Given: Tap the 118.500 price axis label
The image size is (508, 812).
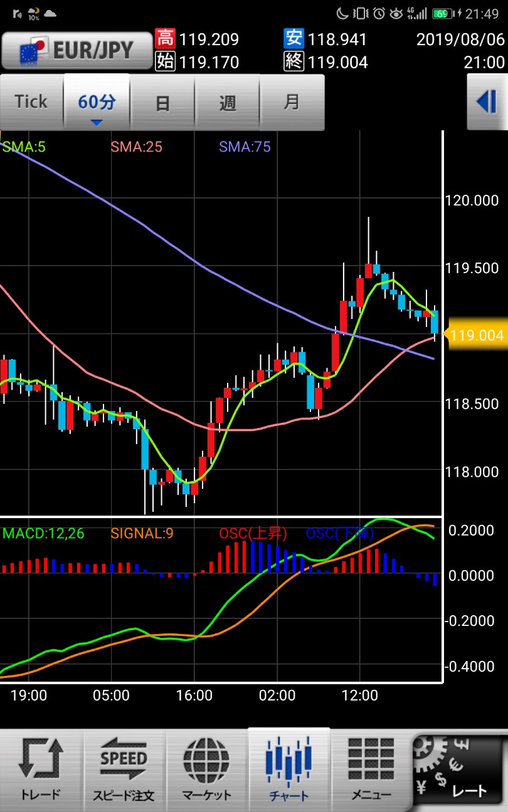Looking at the screenshot, I should click(472, 403).
